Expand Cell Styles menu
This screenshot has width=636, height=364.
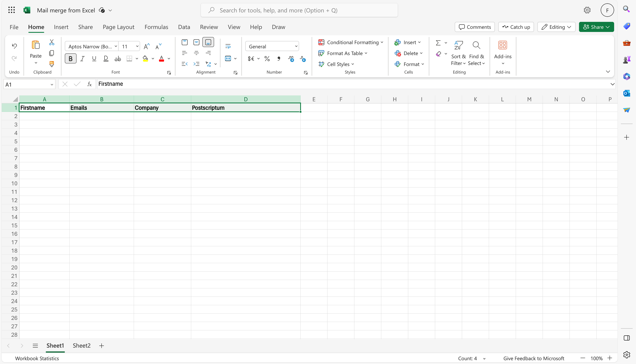click(x=336, y=64)
